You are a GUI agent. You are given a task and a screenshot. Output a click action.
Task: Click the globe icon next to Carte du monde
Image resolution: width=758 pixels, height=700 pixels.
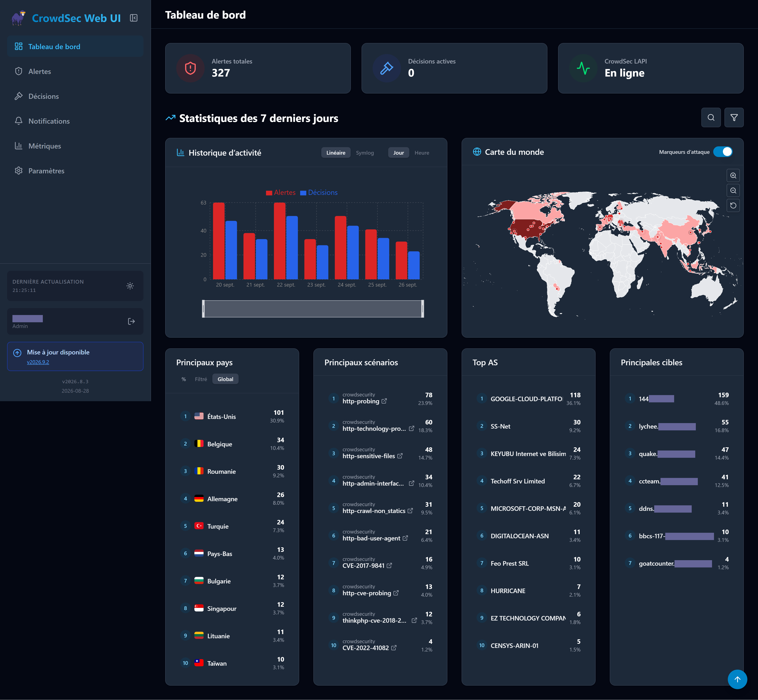tap(477, 152)
